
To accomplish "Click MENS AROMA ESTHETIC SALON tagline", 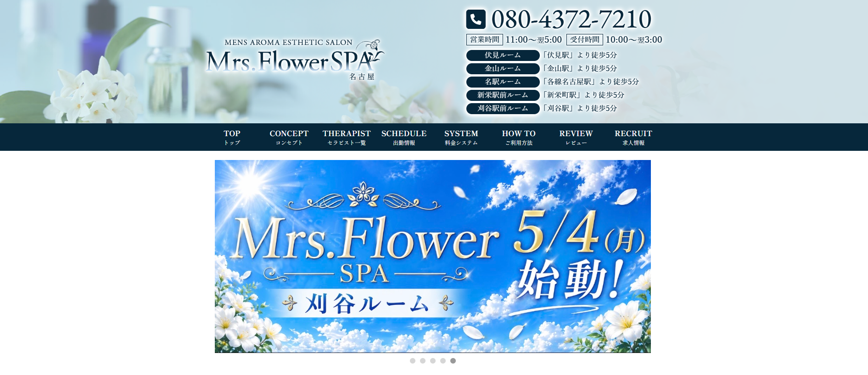I will coord(288,43).
